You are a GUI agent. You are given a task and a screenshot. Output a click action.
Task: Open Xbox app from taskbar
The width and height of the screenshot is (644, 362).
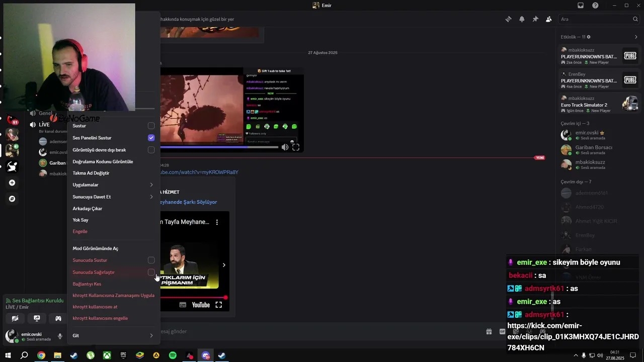click(x=107, y=355)
